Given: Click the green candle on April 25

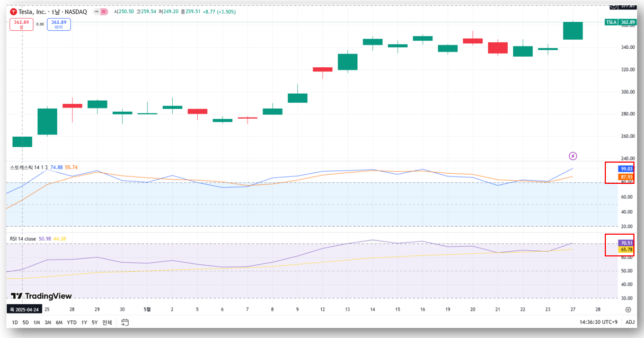Looking at the screenshot, I should coord(47,122).
